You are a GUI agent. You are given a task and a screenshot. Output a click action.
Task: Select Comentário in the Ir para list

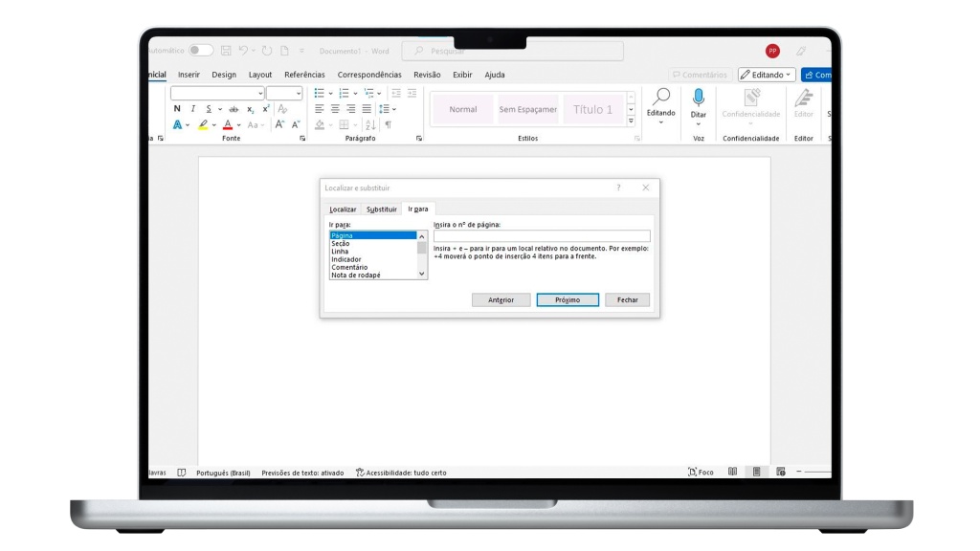[348, 267]
